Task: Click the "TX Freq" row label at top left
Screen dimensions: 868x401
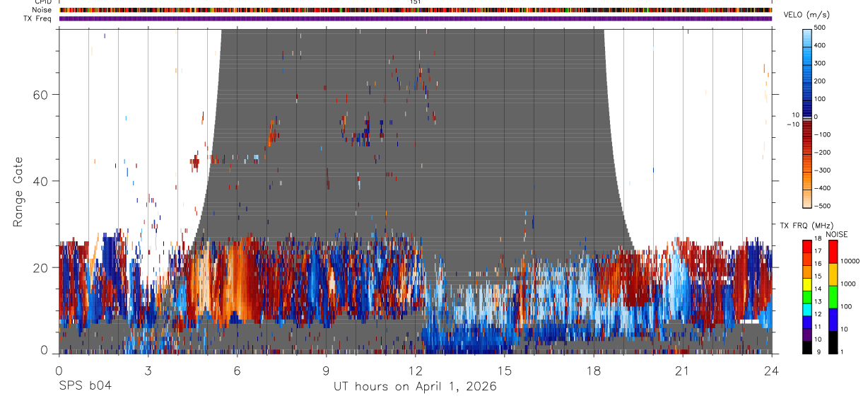Action: pos(37,18)
